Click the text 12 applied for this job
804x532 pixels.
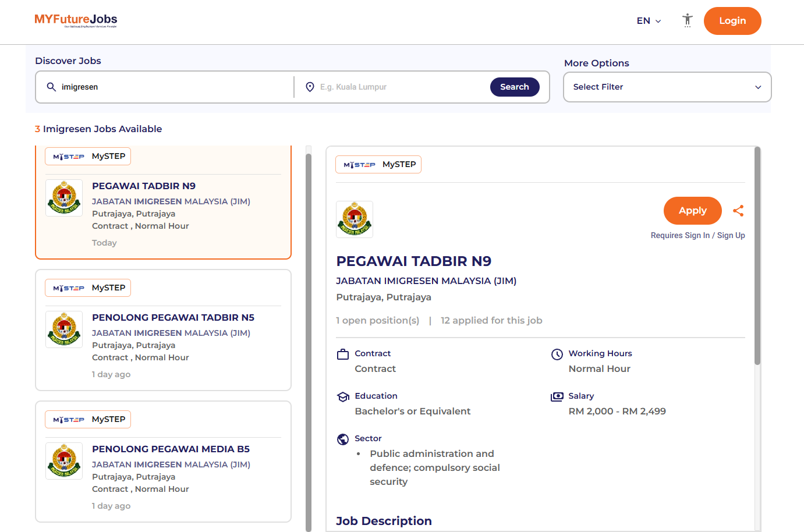click(491, 320)
